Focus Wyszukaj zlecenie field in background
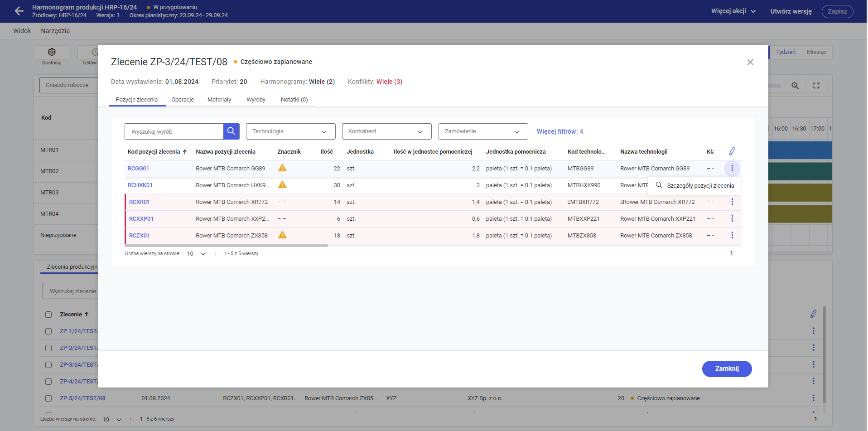The height and width of the screenshot is (431, 868). click(x=71, y=291)
